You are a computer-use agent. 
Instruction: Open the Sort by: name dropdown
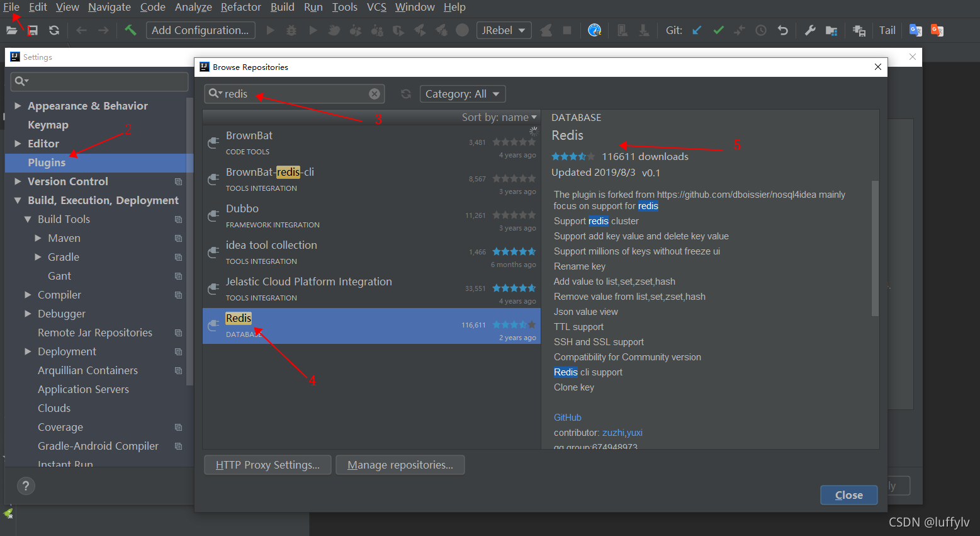click(499, 117)
